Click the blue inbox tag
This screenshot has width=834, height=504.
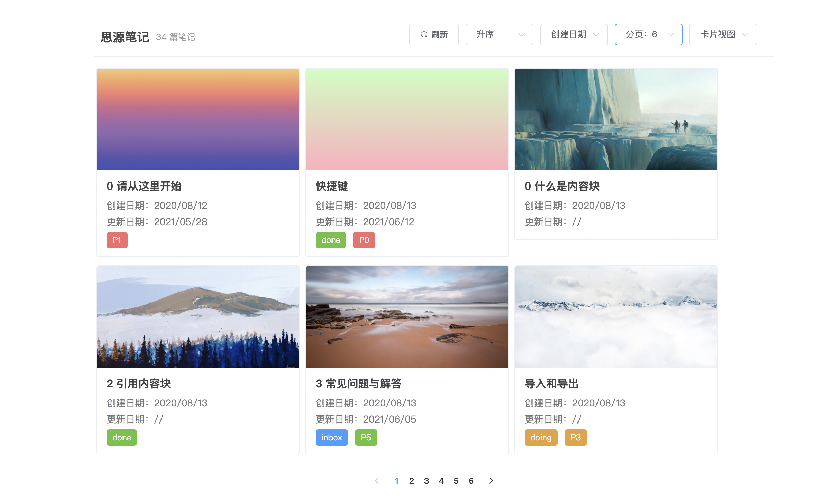(331, 438)
